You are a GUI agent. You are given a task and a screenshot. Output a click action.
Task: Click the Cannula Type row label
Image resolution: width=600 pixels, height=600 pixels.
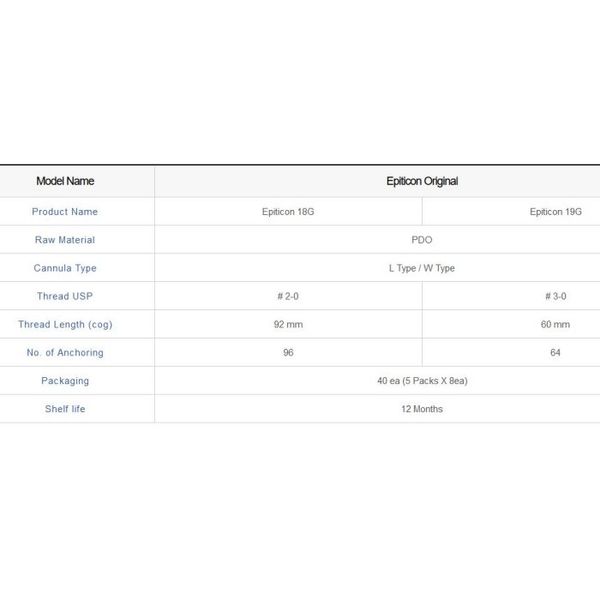coord(65,268)
